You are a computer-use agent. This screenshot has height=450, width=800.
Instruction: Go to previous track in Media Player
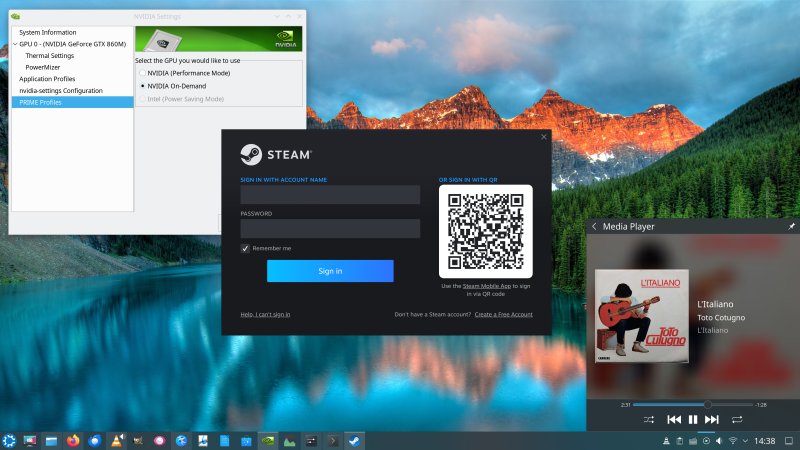point(674,420)
